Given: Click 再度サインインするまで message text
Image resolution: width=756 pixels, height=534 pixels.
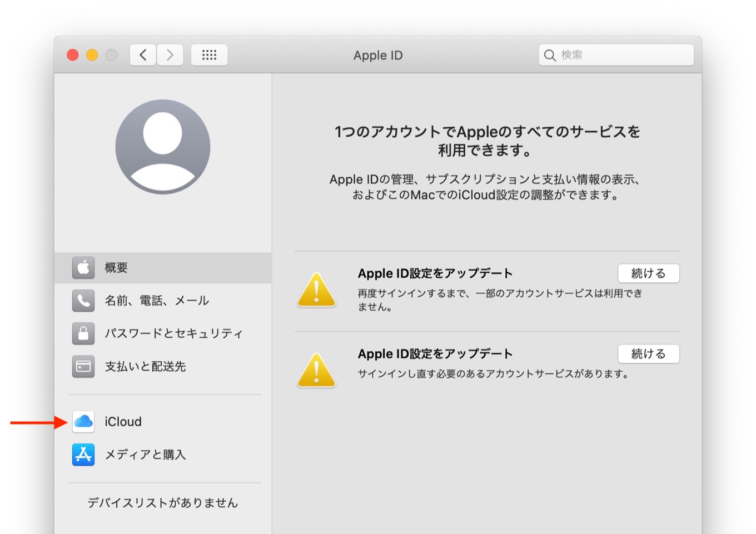Looking at the screenshot, I should pos(500,300).
